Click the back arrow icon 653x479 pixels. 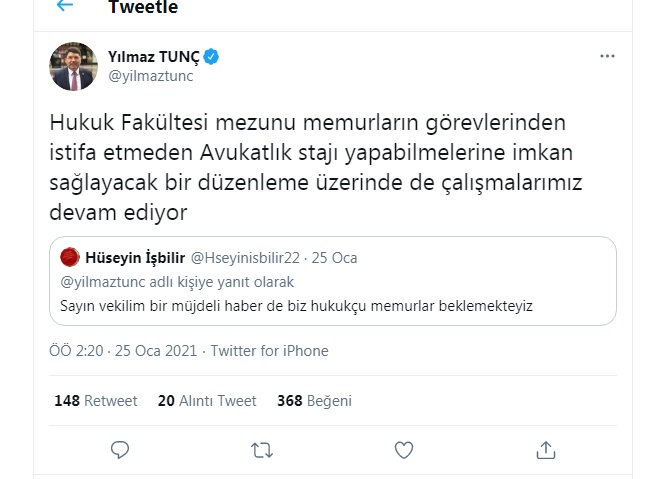pyautogui.click(x=65, y=6)
